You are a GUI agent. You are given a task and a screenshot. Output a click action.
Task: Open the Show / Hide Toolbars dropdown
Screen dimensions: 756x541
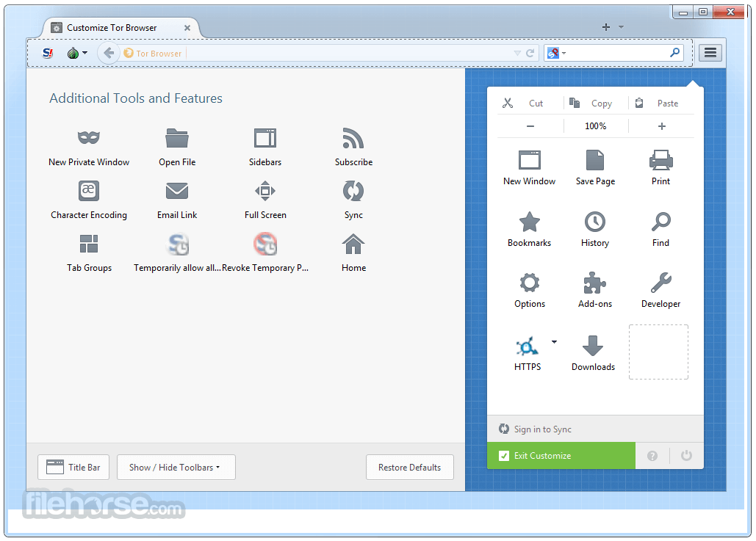(x=176, y=468)
